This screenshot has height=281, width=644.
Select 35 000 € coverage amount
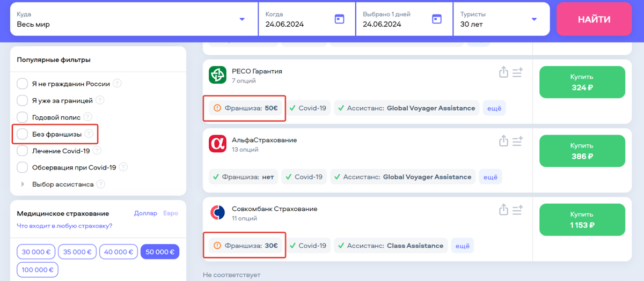[76, 252]
